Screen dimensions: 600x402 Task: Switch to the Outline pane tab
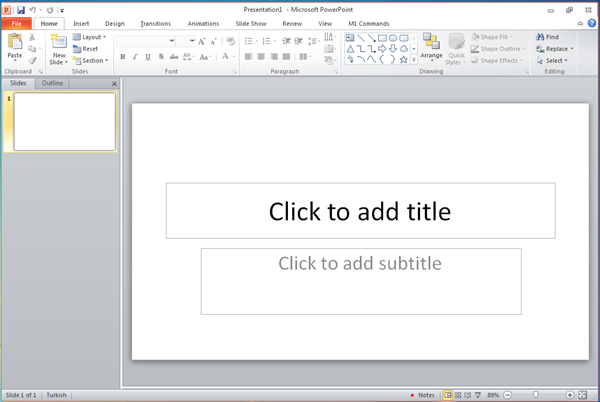[53, 83]
